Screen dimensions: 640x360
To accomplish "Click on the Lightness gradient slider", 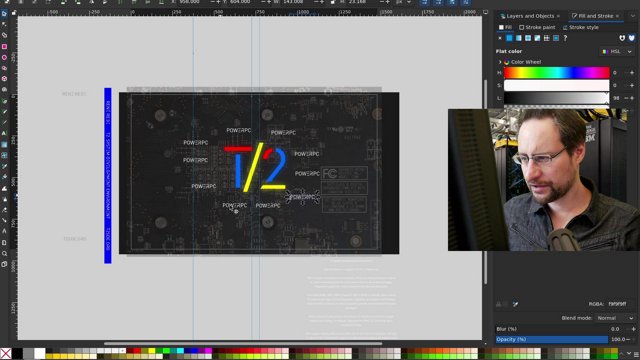I will click(557, 98).
